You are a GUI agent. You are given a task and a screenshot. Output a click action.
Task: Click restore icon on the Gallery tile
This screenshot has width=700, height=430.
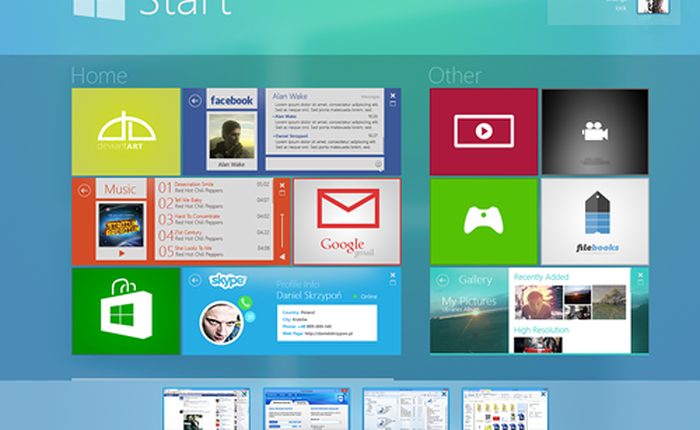click(640, 282)
